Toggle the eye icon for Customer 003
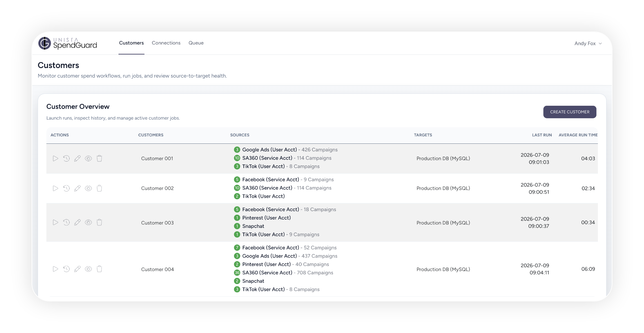 tap(88, 222)
